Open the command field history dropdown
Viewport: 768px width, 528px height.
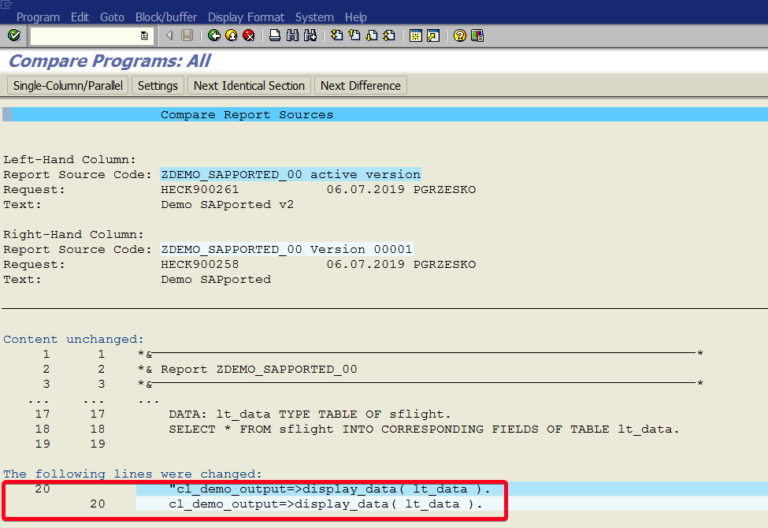pos(144,36)
